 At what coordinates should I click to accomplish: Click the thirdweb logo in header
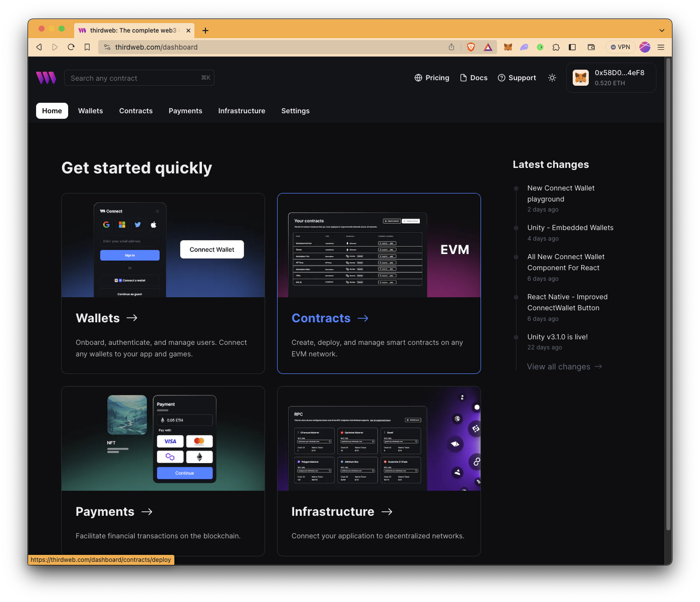[46, 78]
